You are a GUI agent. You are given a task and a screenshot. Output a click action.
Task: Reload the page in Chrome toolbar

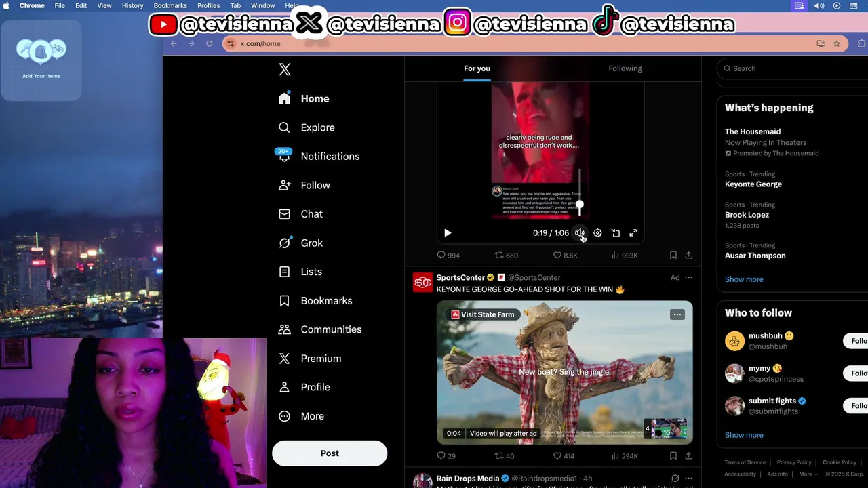(209, 43)
